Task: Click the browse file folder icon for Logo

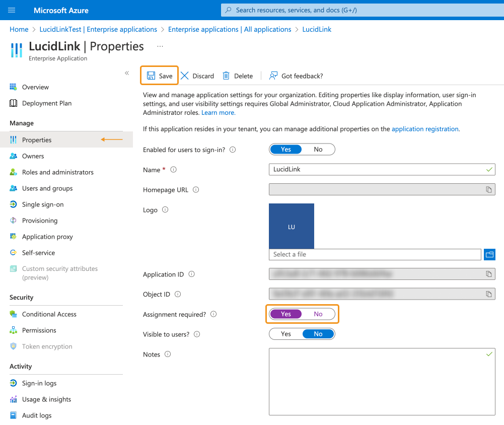Action: tap(489, 254)
